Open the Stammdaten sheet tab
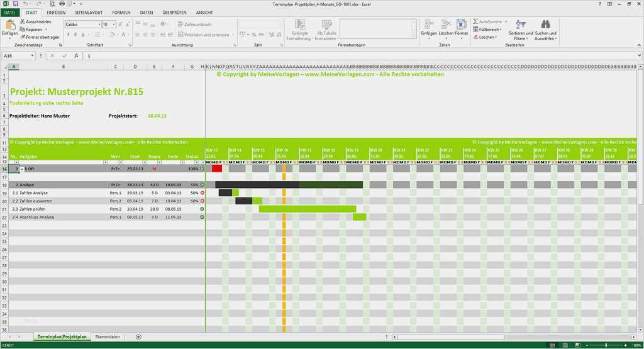The width and height of the screenshot is (644, 349). click(107, 336)
